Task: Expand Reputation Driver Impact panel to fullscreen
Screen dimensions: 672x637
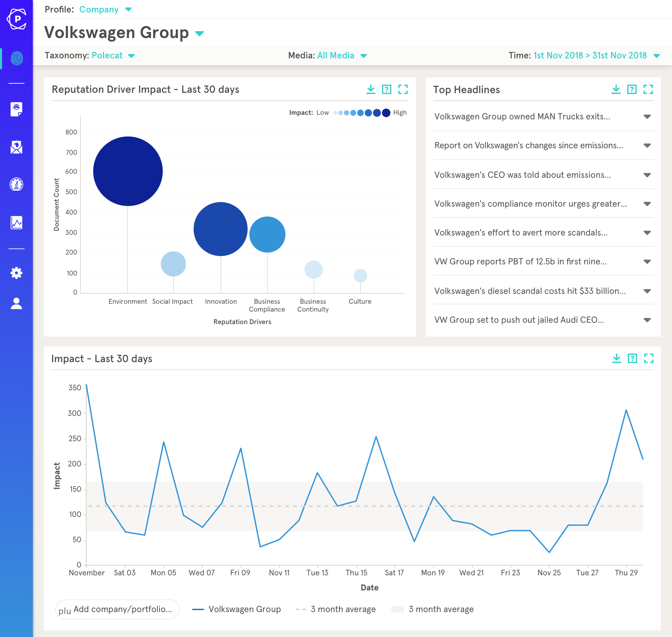Action: pos(403,89)
